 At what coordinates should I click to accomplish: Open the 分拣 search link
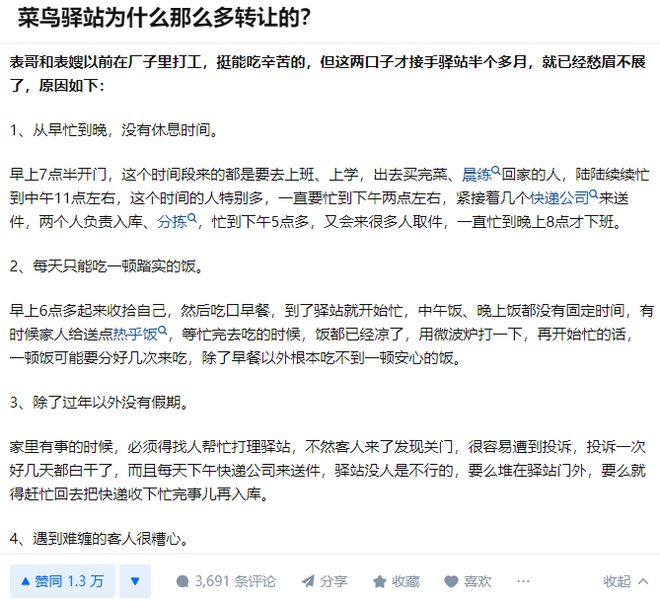coord(171,221)
